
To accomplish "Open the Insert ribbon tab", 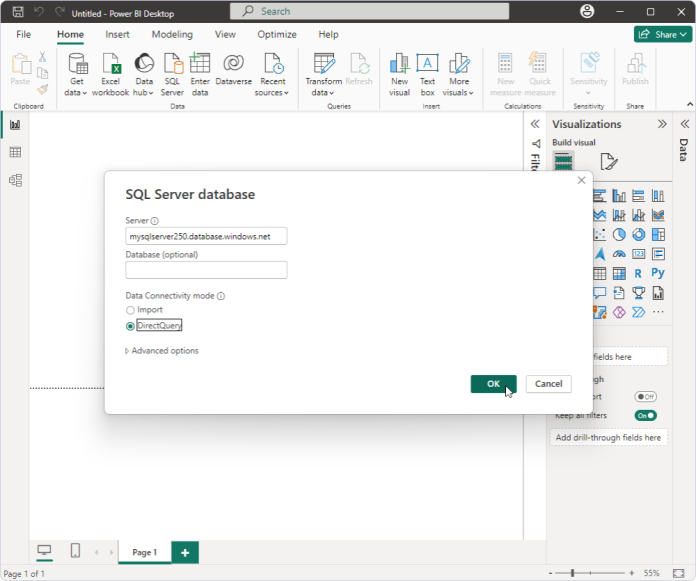I will (117, 34).
